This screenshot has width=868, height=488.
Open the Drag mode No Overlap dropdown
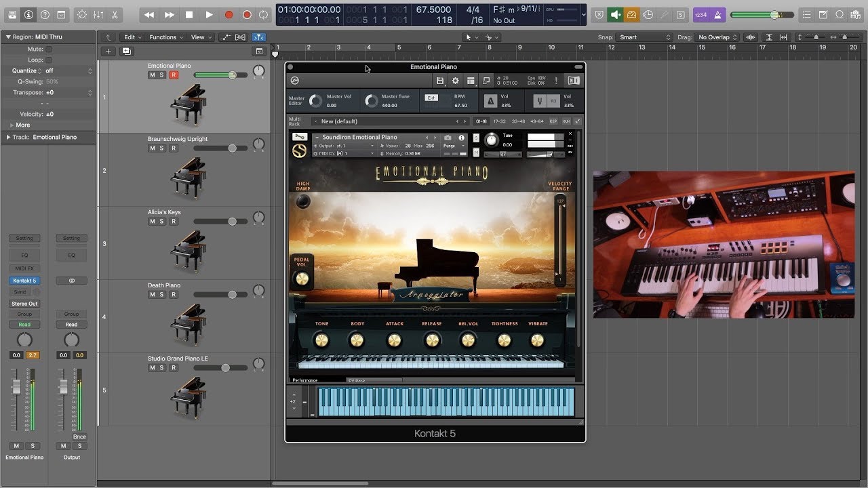[717, 37]
